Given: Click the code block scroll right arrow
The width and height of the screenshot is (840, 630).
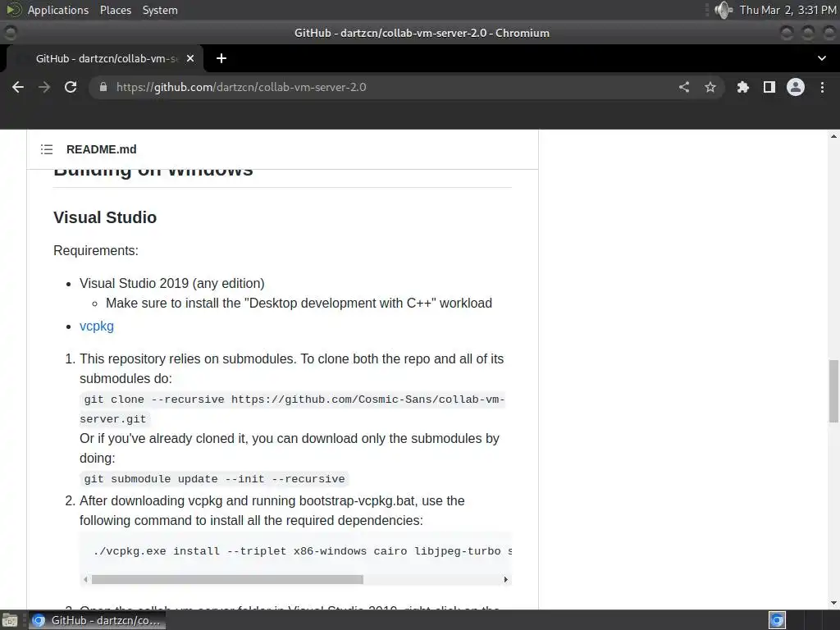Looking at the screenshot, I should 505,580.
